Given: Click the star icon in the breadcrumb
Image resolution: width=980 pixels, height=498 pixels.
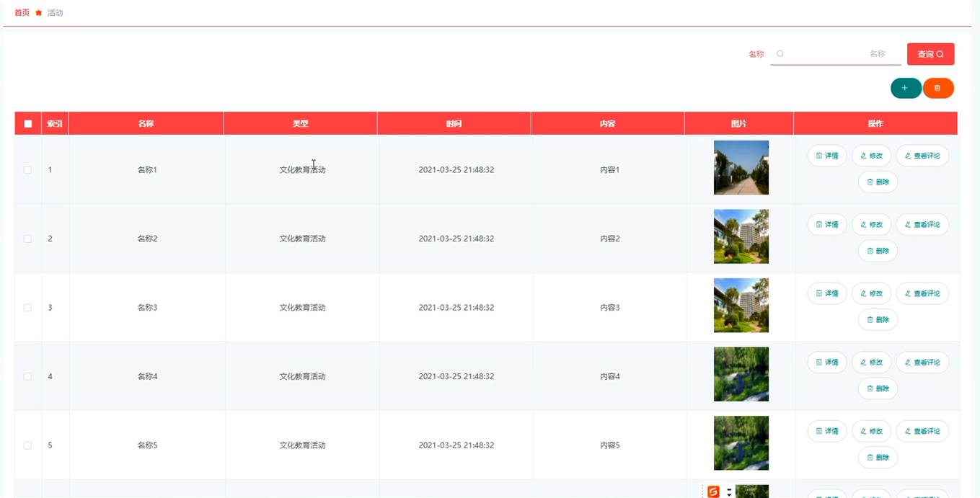Looking at the screenshot, I should tap(39, 13).
